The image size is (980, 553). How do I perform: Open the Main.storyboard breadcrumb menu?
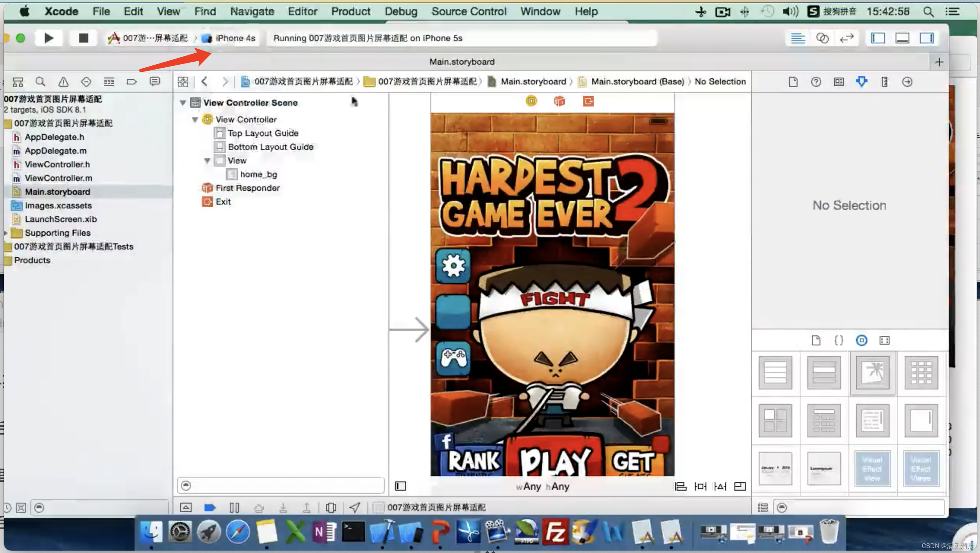(x=527, y=81)
